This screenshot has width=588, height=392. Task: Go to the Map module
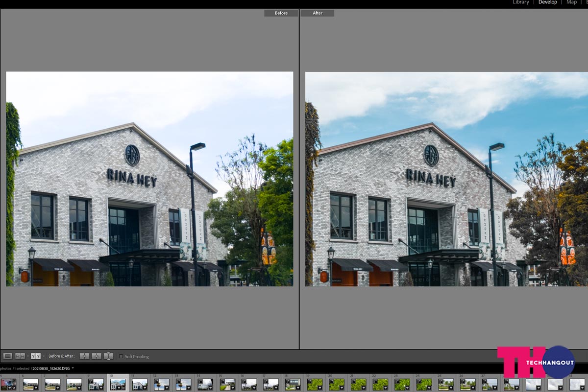(x=571, y=2)
